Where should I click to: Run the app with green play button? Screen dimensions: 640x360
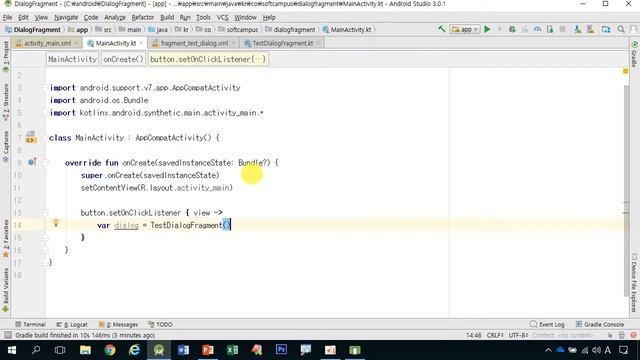(487, 29)
